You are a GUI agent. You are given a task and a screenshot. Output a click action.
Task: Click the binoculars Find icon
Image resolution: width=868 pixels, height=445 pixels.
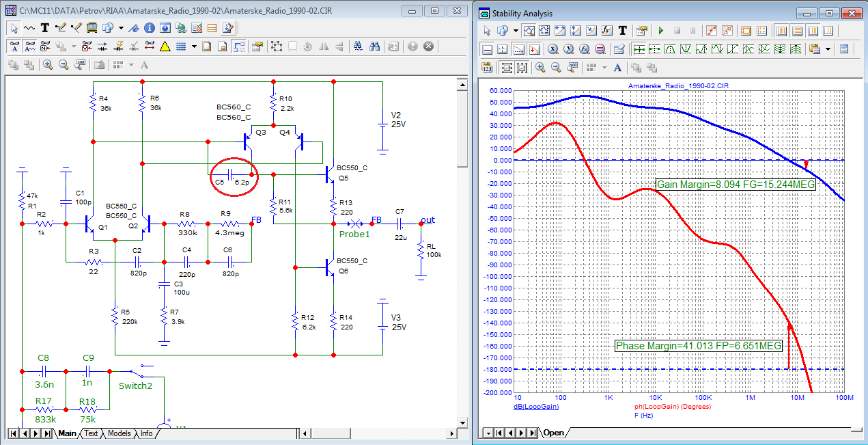tap(375, 46)
